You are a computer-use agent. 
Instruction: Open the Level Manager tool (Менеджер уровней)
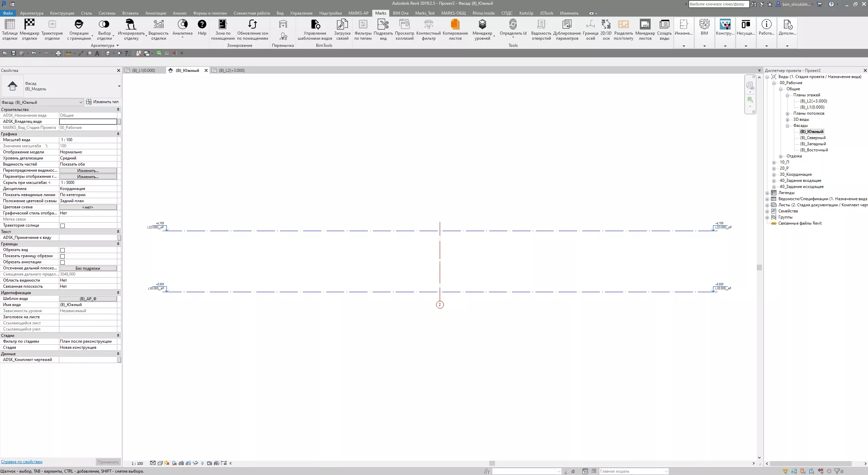click(x=482, y=25)
